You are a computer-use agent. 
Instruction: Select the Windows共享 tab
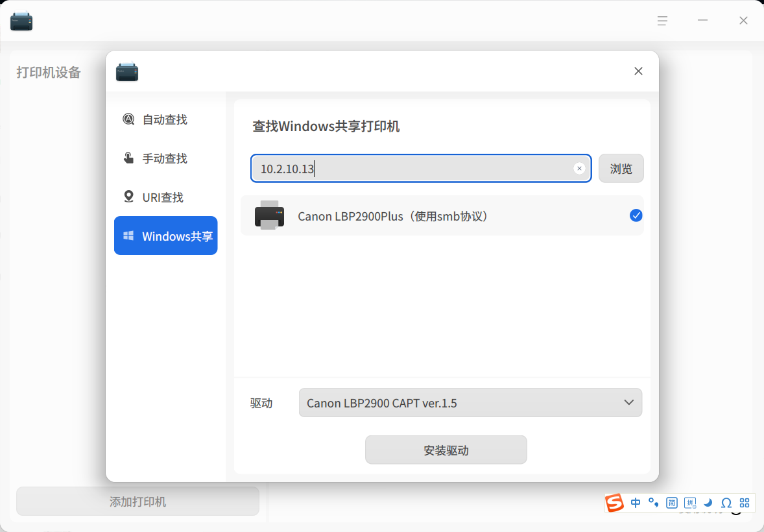(x=165, y=236)
